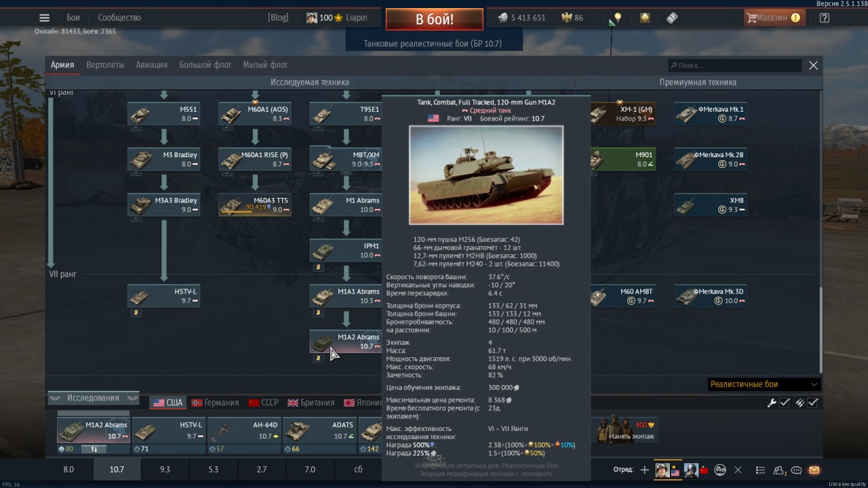Screen dimensions: 868x488
Task: Click into the Поиск search field
Action: pyautogui.click(x=734, y=66)
